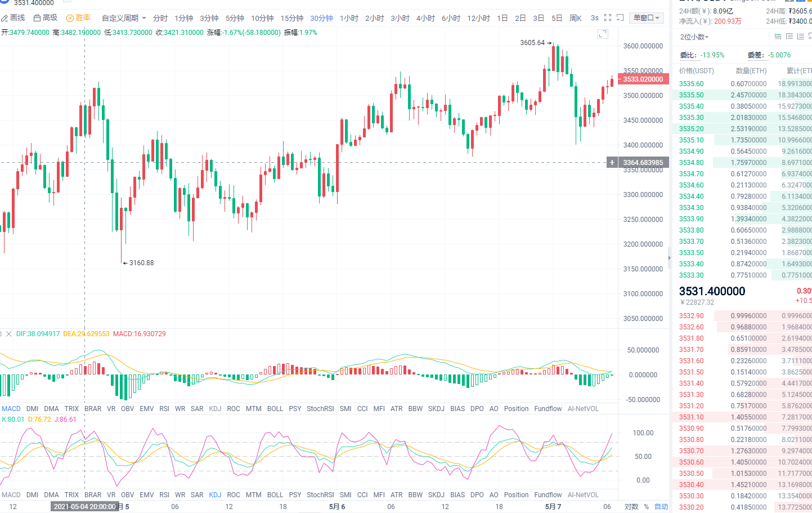Image resolution: width=812 pixels, height=513 pixels.
Task: Select BOLL in upper indicator row
Action: 275,409
